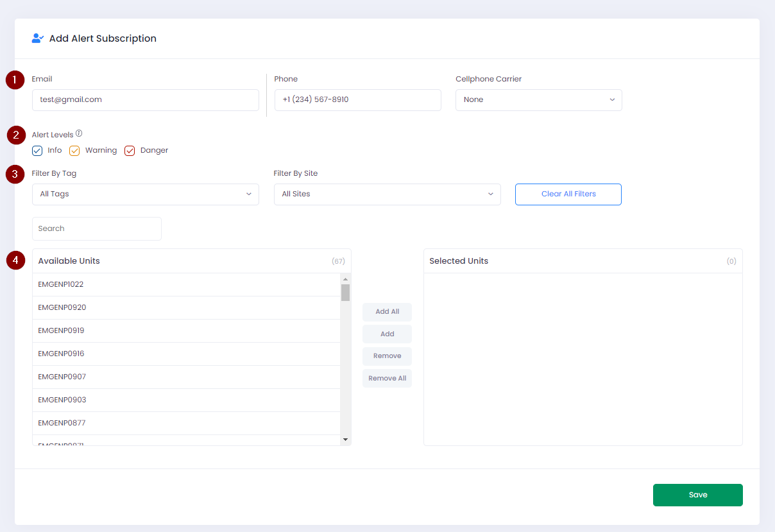Image resolution: width=775 pixels, height=532 pixels.
Task: Open the Cellphone Carrier dropdown
Action: [x=538, y=100]
